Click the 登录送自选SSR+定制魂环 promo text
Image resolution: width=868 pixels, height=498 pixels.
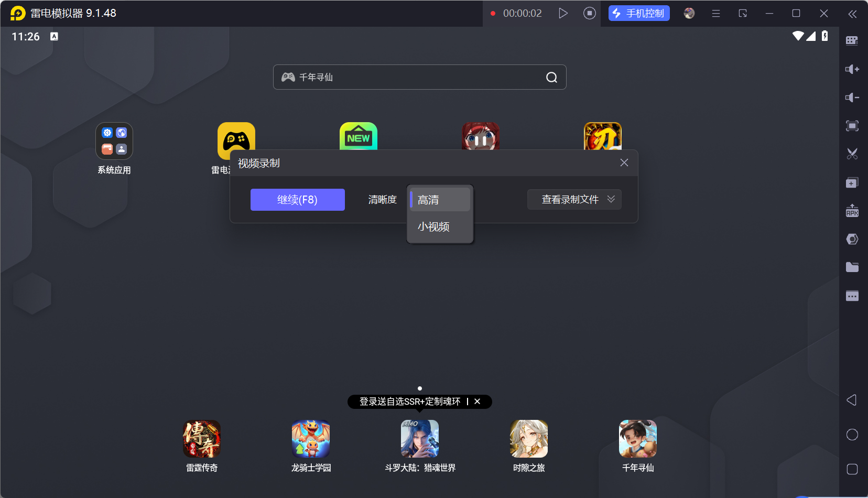tap(410, 402)
